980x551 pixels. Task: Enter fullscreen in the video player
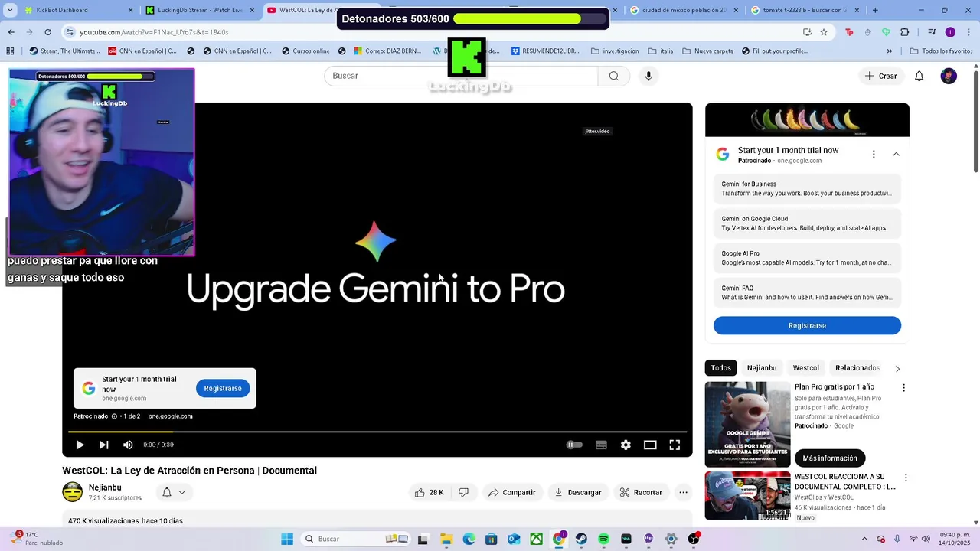[x=675, y=445]
